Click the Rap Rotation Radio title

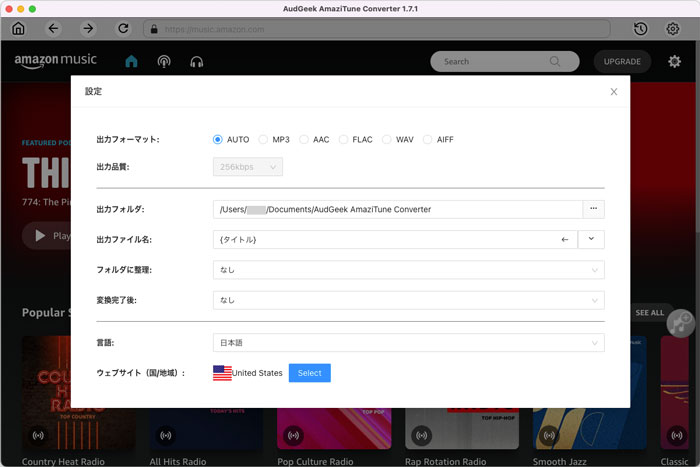click(x=446, y=461)
